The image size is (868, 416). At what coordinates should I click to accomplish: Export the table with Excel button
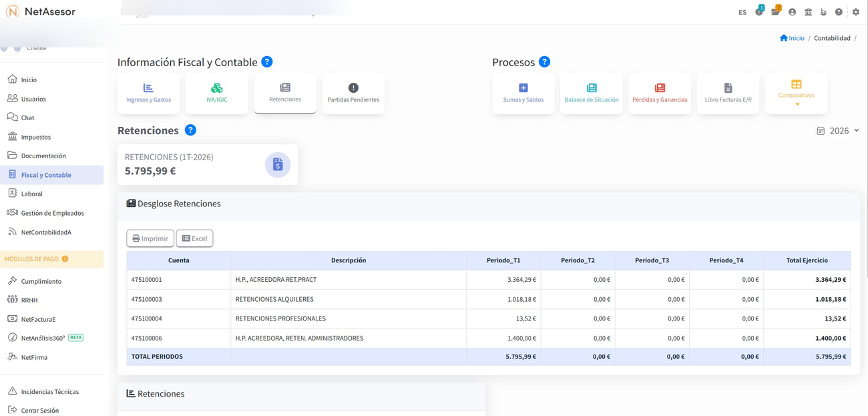(194, 238)
